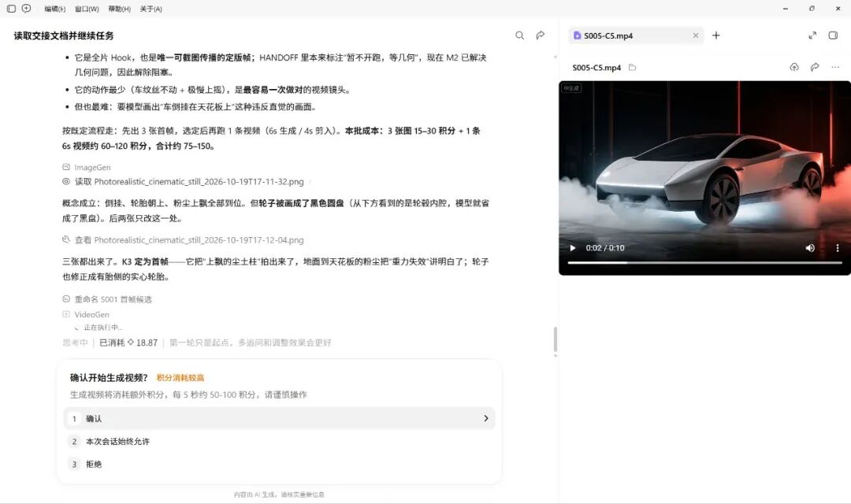Open the 帮助(H) menu
Image resolution: width=851 pixels, height=504 pixels.
[120, 9]
